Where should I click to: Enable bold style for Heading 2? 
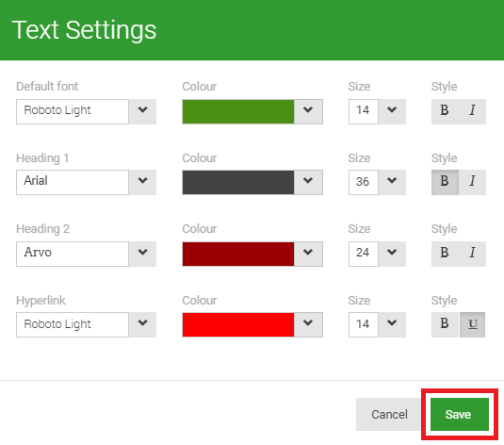[445, 254]
